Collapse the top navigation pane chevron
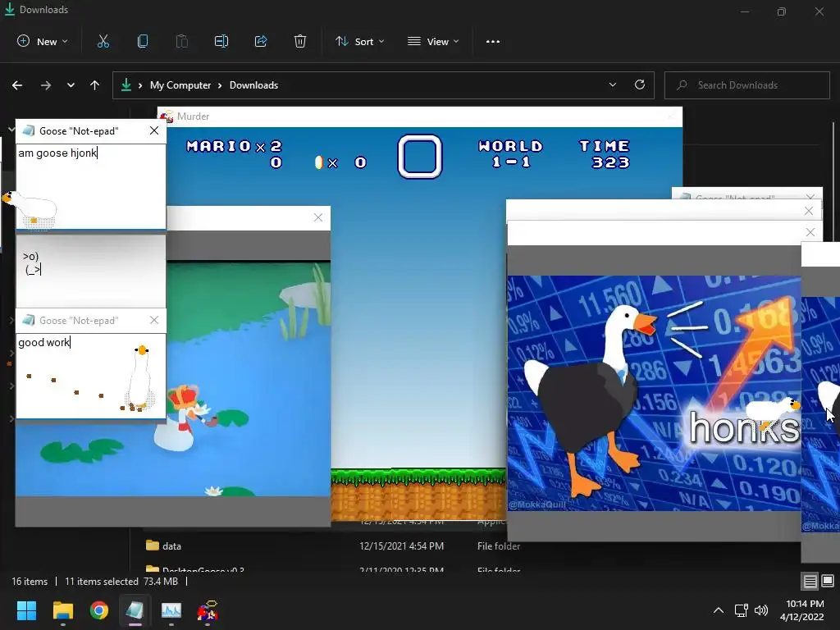 pos(11,130)
